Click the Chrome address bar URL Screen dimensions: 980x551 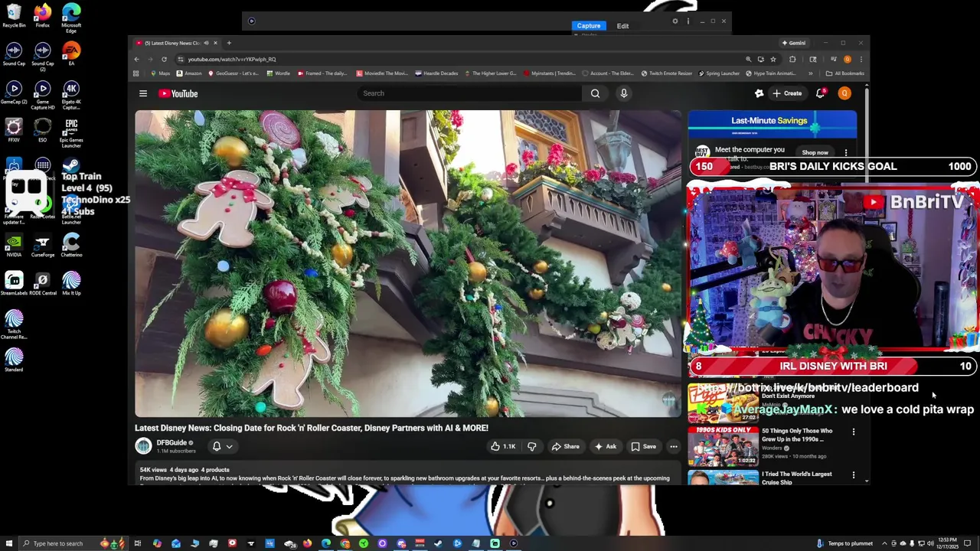(232, 59)
